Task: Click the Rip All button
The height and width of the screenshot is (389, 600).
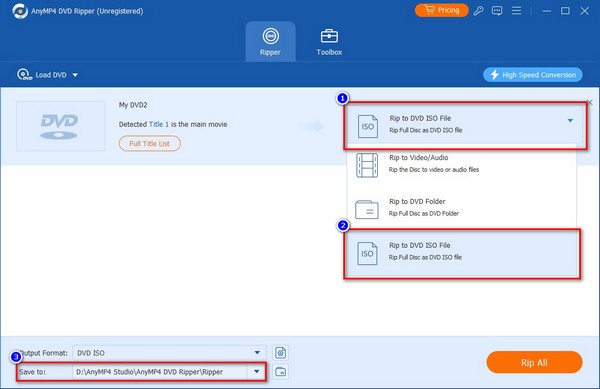Action: click(534, 362)
